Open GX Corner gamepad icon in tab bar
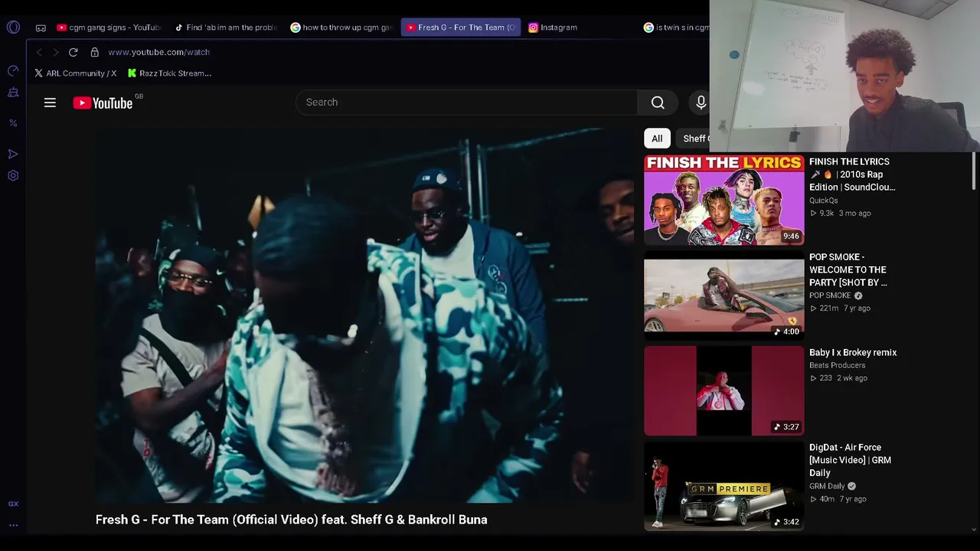Screen dimensions: 980x551 (41, 28)
